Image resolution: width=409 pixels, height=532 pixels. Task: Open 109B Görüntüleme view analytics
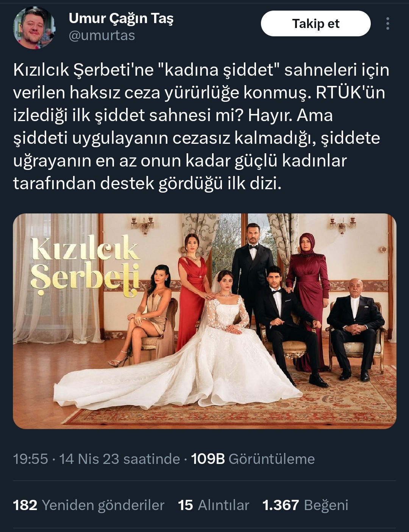(x=253, y=459)
